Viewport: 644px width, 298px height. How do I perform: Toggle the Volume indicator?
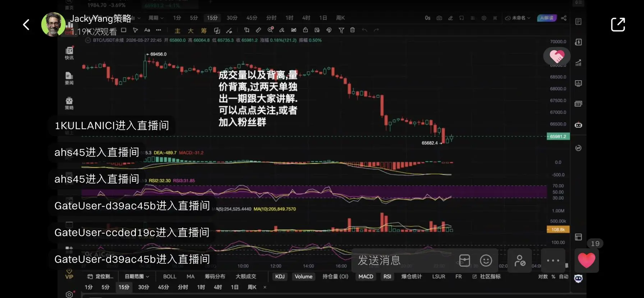pos(303,276)
